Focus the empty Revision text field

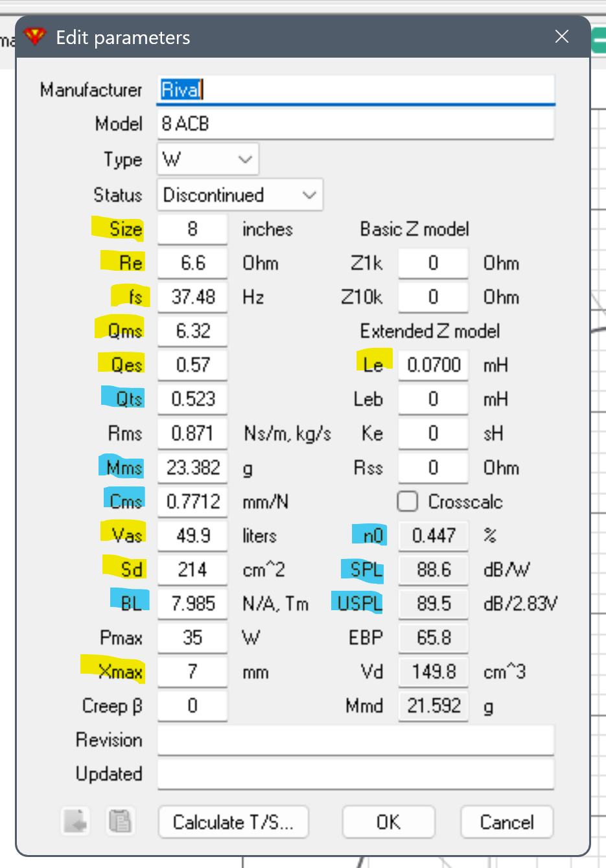click(355, 740)
